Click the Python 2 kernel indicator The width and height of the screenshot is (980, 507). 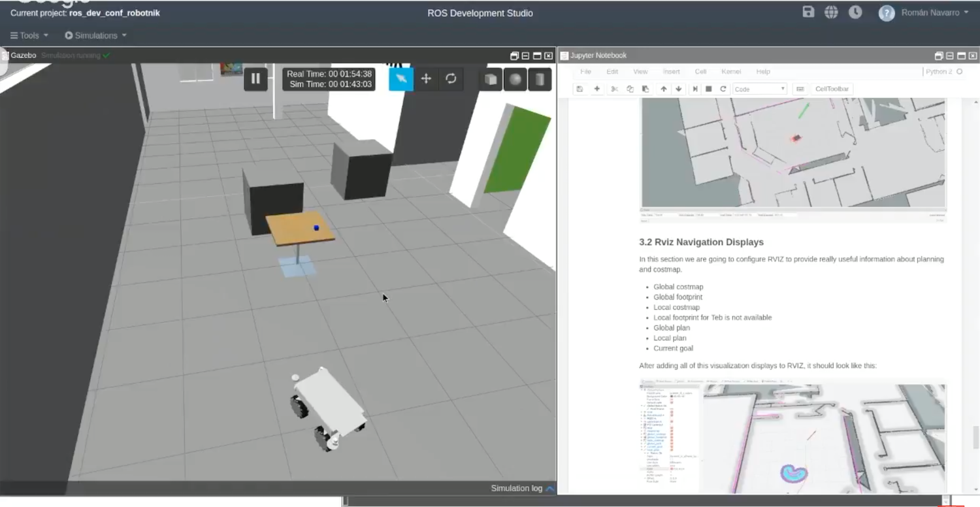(x=944, y=72)
